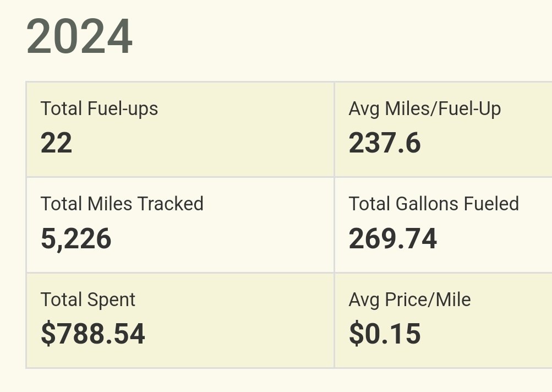This screenshot has height=392, width=552.
Task: Click border between Avg Miles/Fuel-Up and Total Gallons Fueled
Action: point(444,177)
